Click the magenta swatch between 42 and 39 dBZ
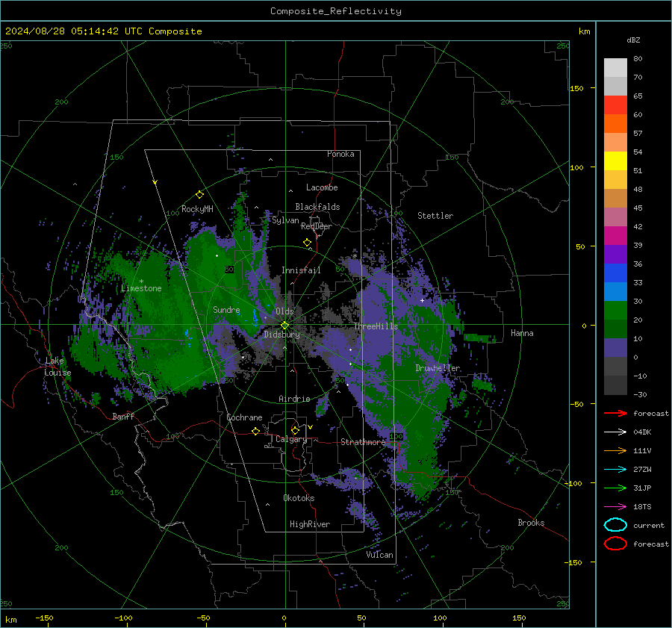Viewport: 672px width, 628px height. (x=615, y=236)
